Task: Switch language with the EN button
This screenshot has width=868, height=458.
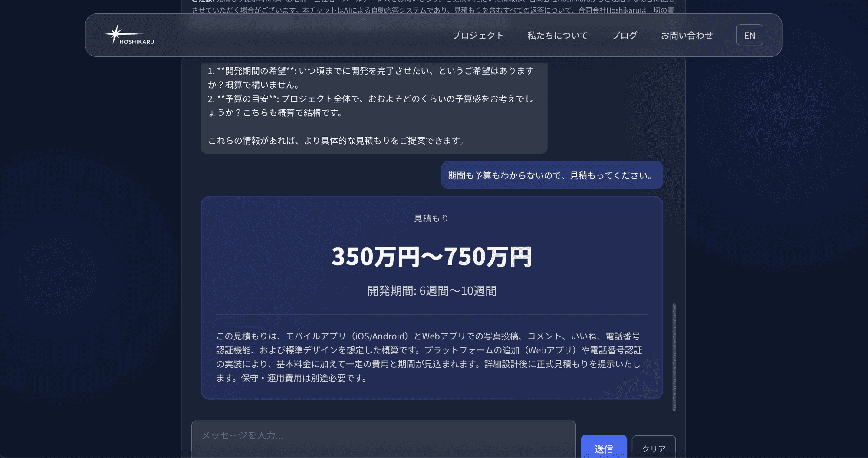Action: pos(750,35)
